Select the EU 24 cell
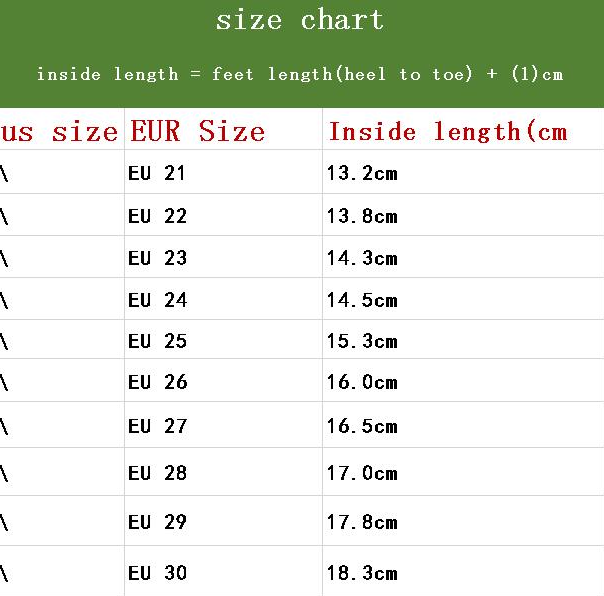604x596 pixels. pyautogui.click(x=157, y=300)
